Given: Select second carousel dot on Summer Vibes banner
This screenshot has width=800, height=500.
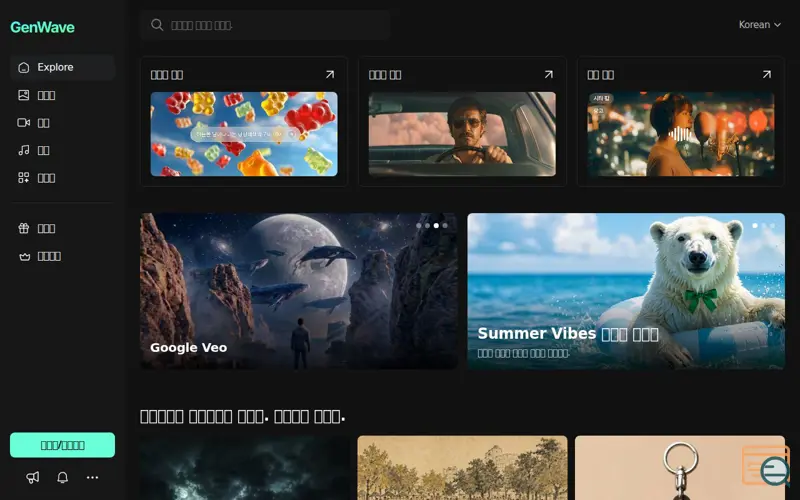Looking at the screenshot, I should pos(764,226).
